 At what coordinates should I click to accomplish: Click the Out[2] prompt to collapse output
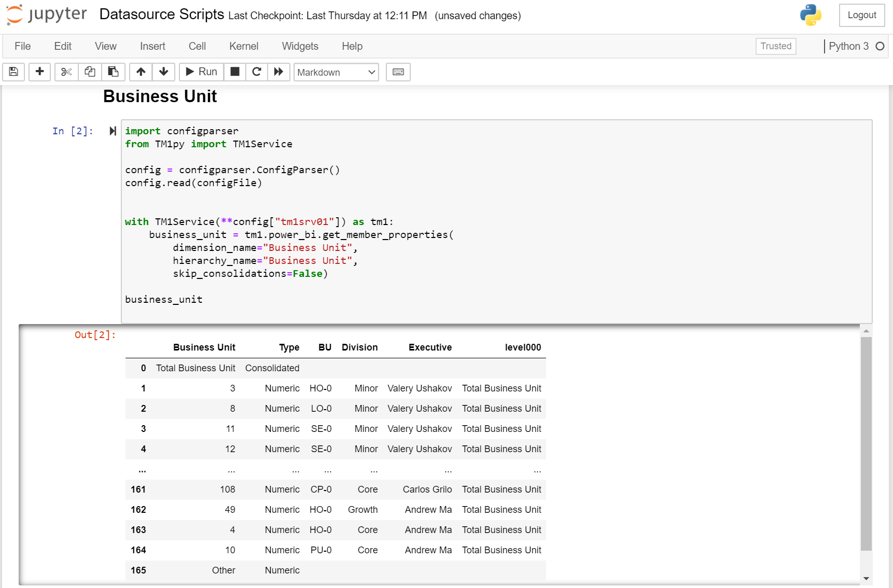tap(95, 335)
